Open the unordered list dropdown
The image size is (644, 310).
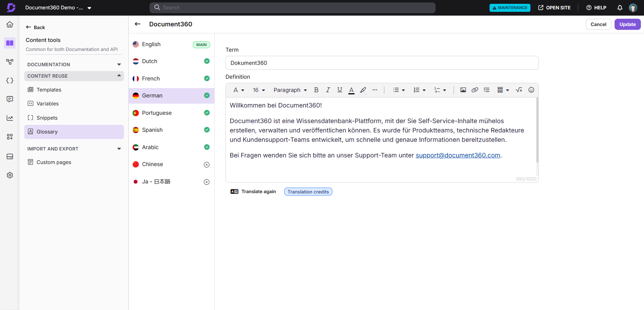399,90
